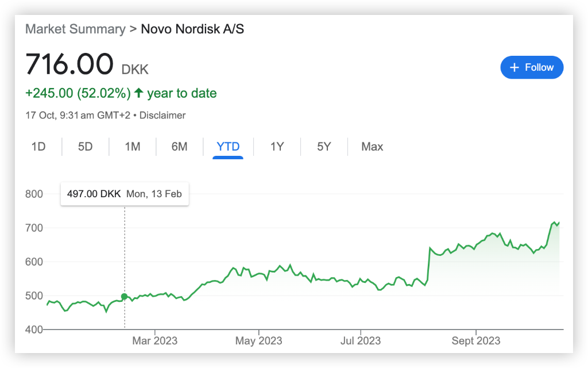Follow Novo Nordisk stock
Screen dimensions: 588x368
pos(532,68)
